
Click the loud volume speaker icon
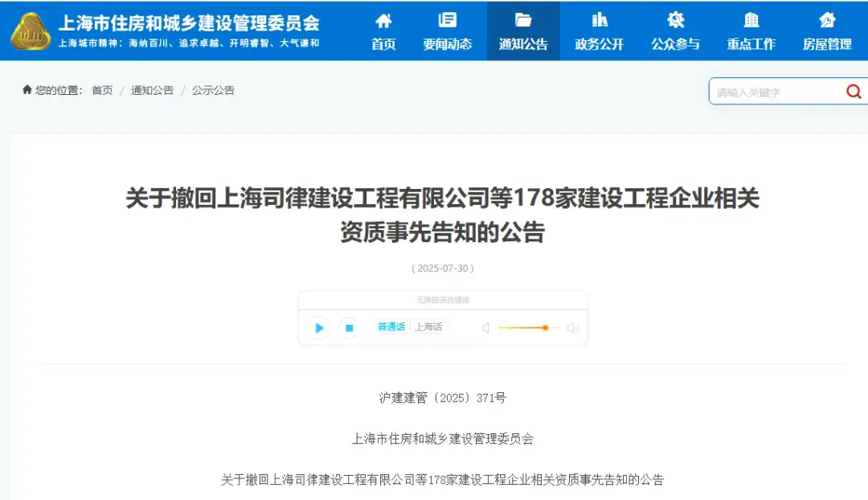(x=573, y=328)
